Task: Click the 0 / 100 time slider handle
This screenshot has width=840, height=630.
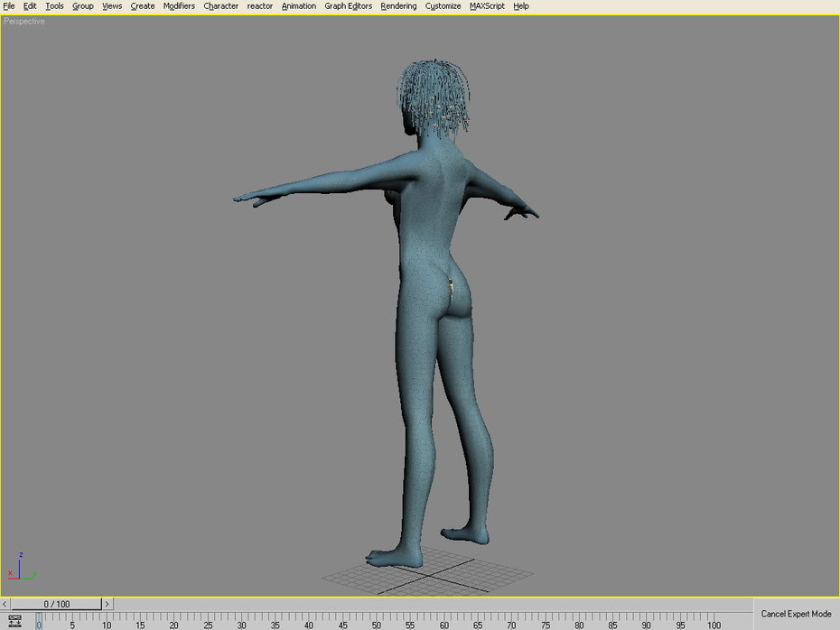Action: pyautogui.click(x=56, y=604)
